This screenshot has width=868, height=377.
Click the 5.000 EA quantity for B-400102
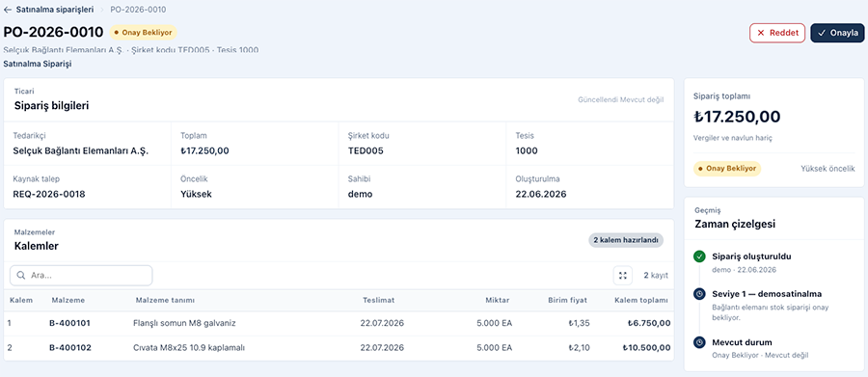pyautogui.click(x=495, y=348)
